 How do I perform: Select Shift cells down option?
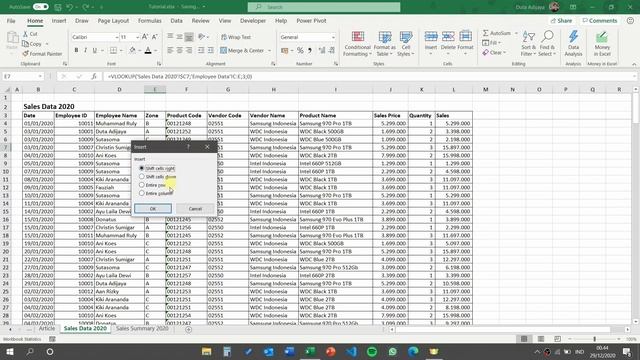coord(158,177)
